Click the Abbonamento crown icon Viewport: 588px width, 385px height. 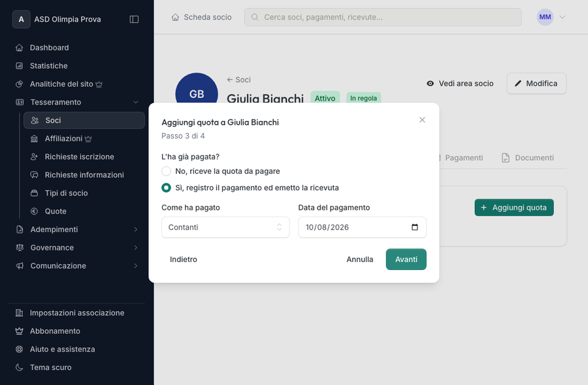click(x=19, y=331)
